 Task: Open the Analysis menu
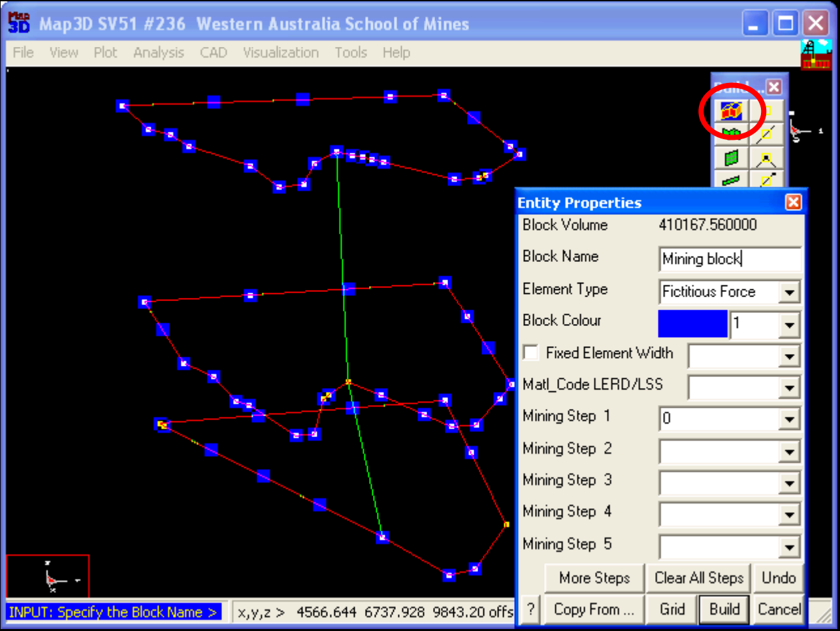pyautogui.click(x=159, y=52)
